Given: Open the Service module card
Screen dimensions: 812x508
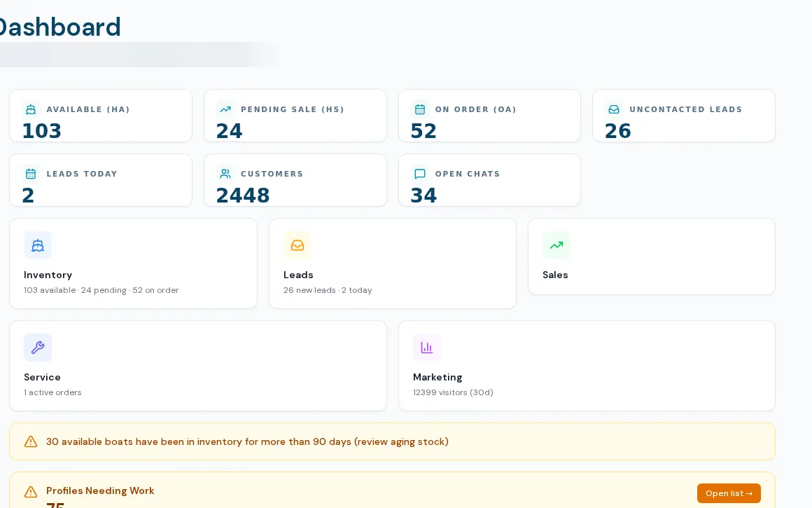Looking at the screenshot, I should coord(198,366).
